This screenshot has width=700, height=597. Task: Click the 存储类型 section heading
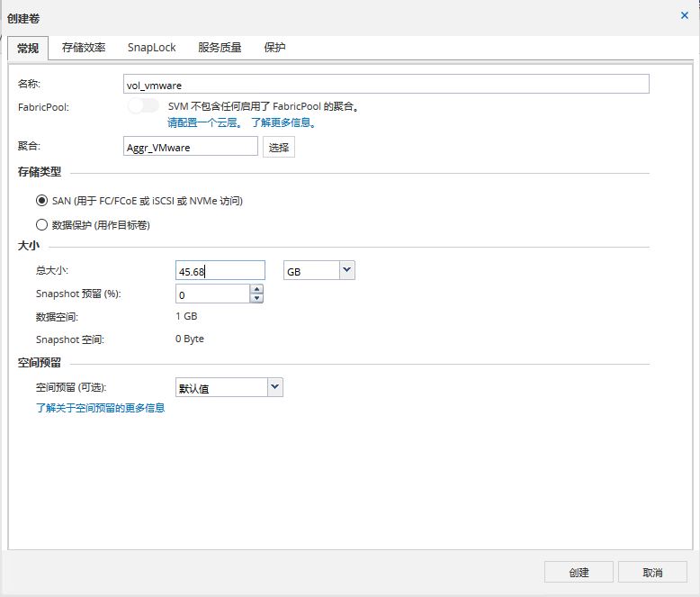(x=40, y=172)
